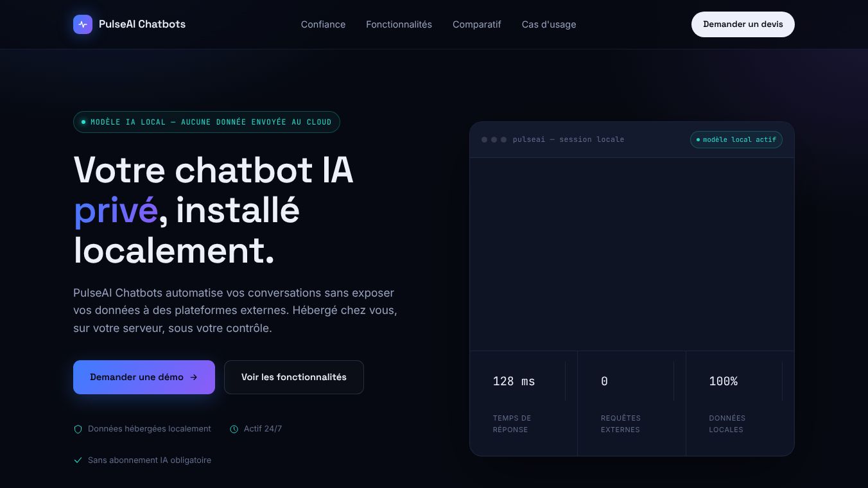Click the three window dots in pulseai panel
This screenshot has height=488, width=868.
(x=494, y=139)
